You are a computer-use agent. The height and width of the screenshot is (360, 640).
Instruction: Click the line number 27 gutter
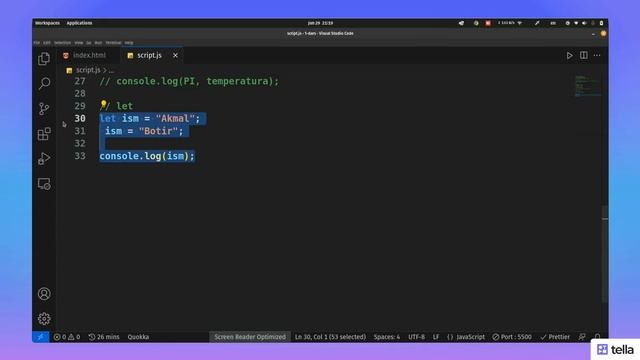tap(80, 81)
